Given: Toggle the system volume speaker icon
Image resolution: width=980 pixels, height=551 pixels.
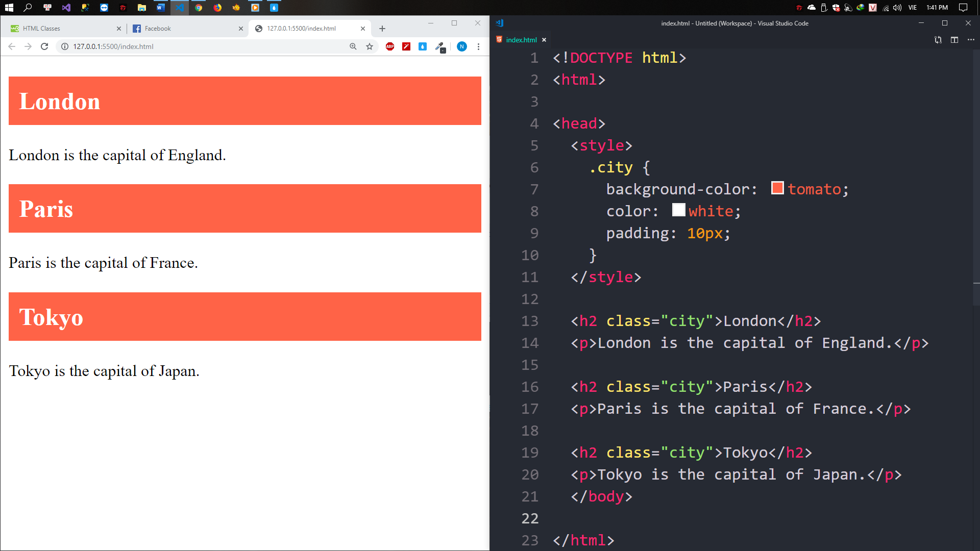Looking at the screenshot, I should click(x=897, y=7).
